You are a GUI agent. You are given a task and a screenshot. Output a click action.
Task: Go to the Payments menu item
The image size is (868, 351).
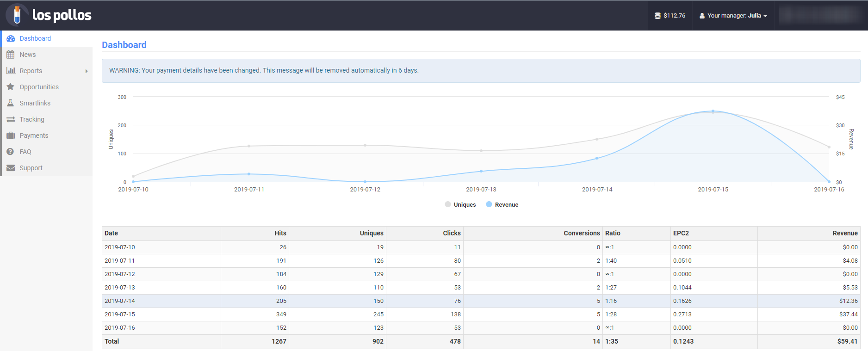tap(34, 135)
